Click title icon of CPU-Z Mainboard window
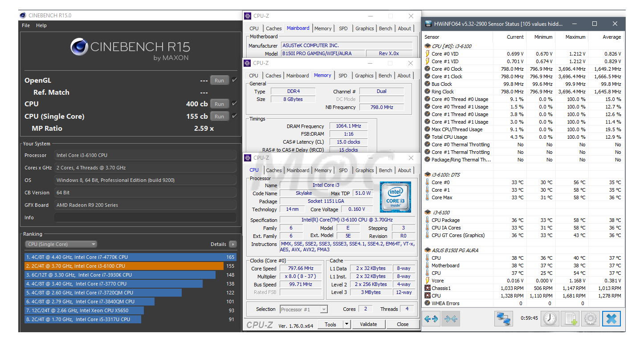The height and width of the screenshot is (342, 644). [x=248, y=16]
